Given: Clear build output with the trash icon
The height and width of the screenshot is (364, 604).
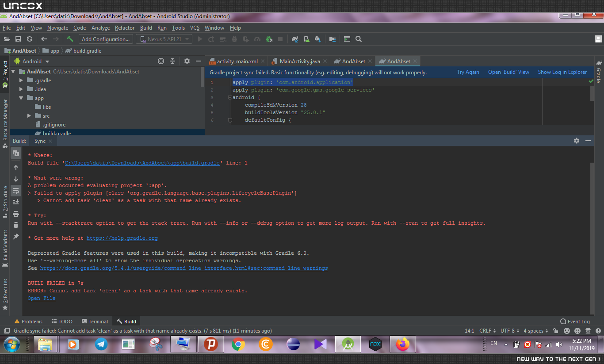Looking at the screenshot, I should coord(16,225).
